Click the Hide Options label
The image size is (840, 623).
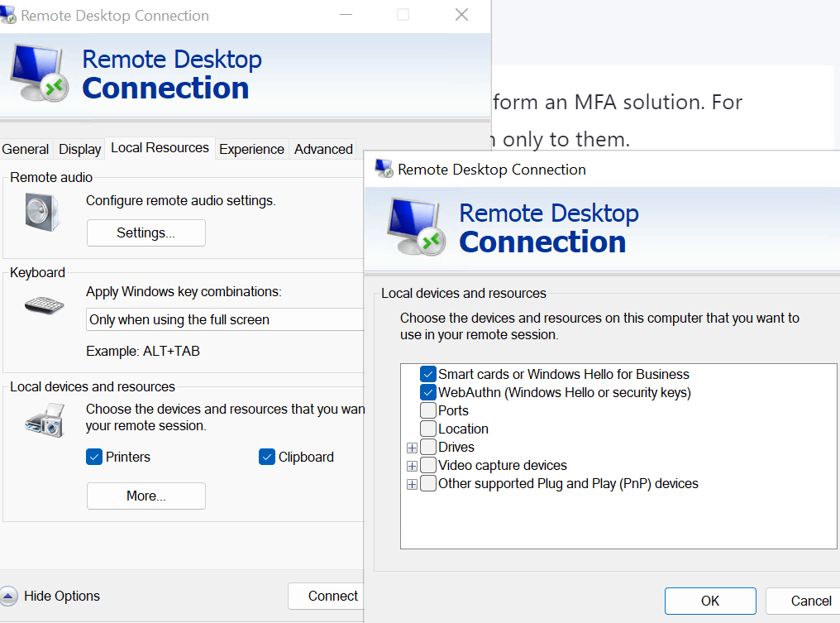tap(62, 597)
